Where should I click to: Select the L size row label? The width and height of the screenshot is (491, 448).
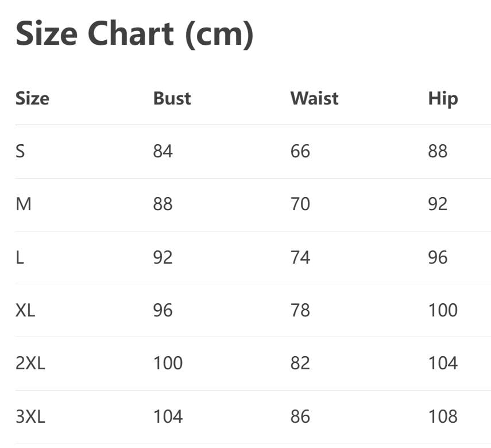tap(20, 257)
